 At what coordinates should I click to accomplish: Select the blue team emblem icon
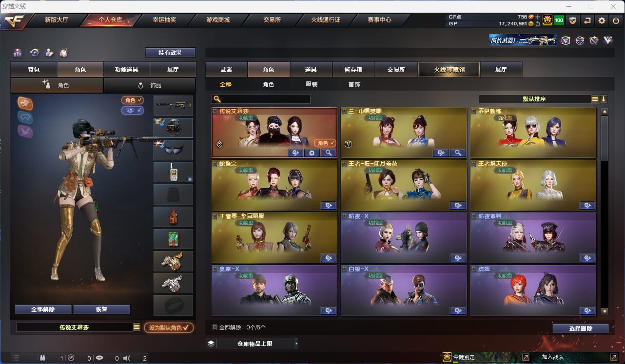[25, 117]
